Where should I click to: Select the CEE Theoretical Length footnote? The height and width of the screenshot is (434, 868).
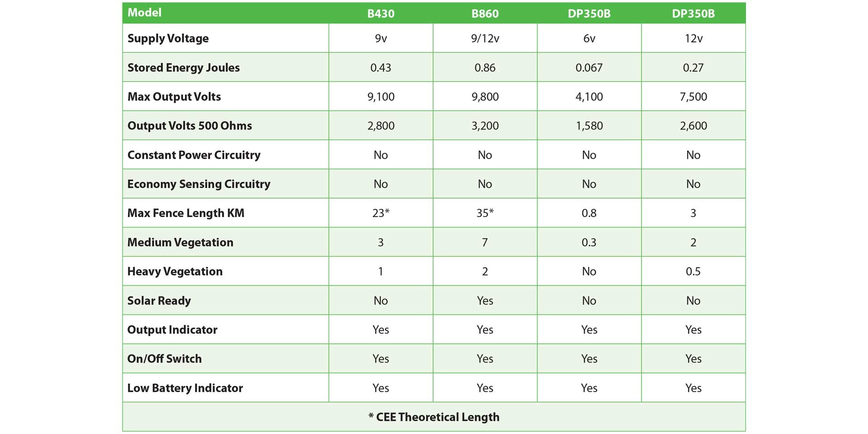[x=434, y=417]
